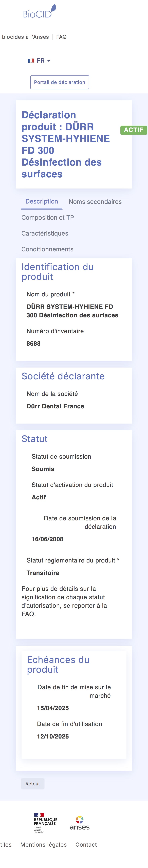Open the Caractéristiques tab
Image resolution: width=148 pixels, height=868 pixels.
coord(45,234)
